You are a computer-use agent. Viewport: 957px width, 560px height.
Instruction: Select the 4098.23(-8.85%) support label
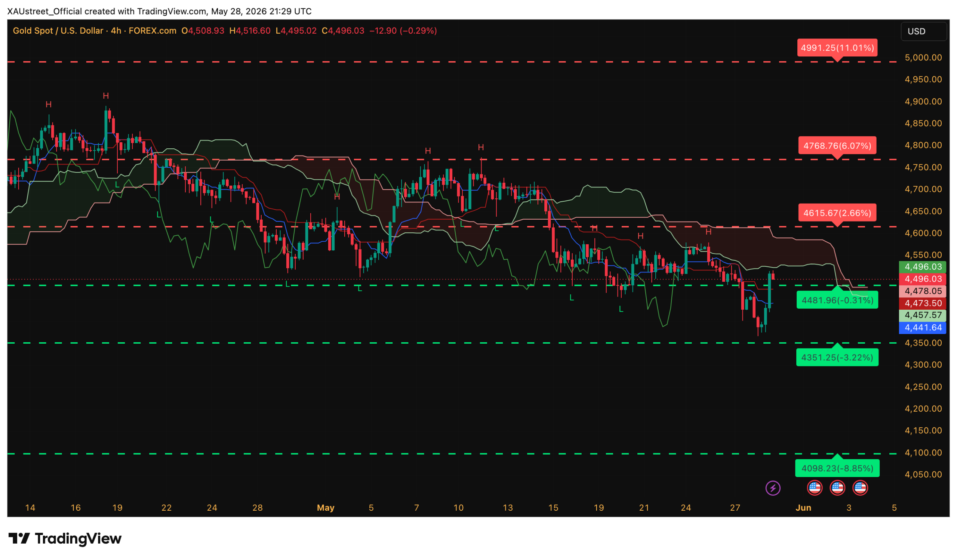837,468
